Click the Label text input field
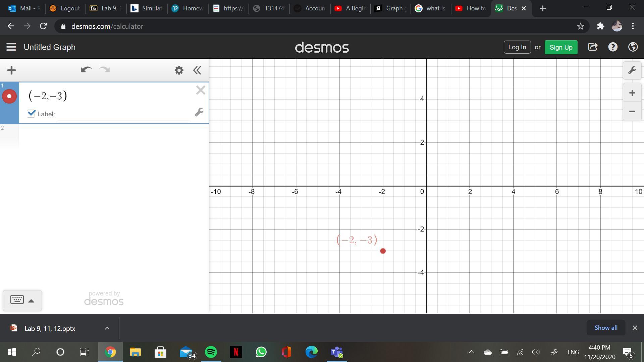Screen dimensions: 644x362 [123, 114]
